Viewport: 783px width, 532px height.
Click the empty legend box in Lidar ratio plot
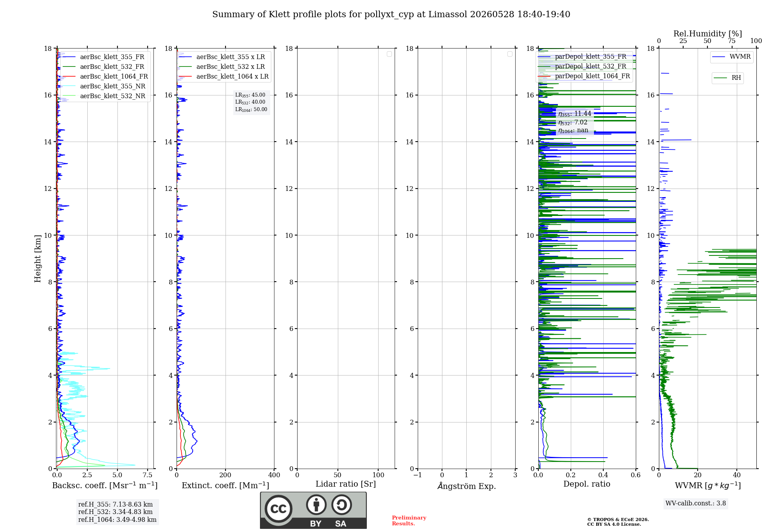pos(389,54)
